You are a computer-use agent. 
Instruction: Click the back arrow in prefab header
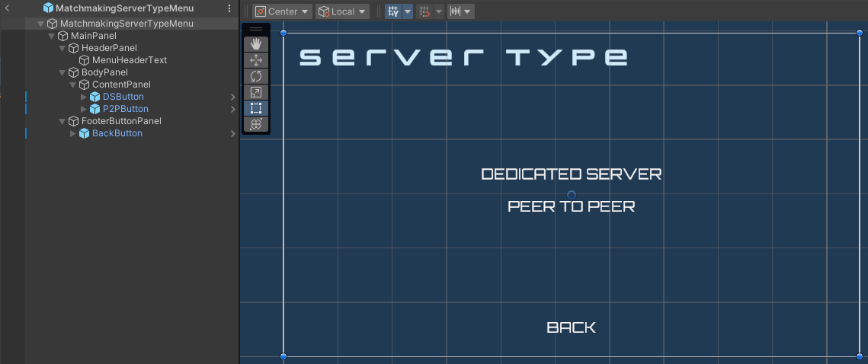(x=7, y=8)
